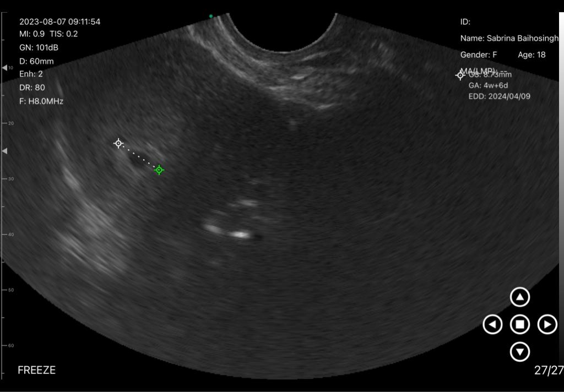Click the MI: 0.9 value
564x392 pixels.
[32, 34]
